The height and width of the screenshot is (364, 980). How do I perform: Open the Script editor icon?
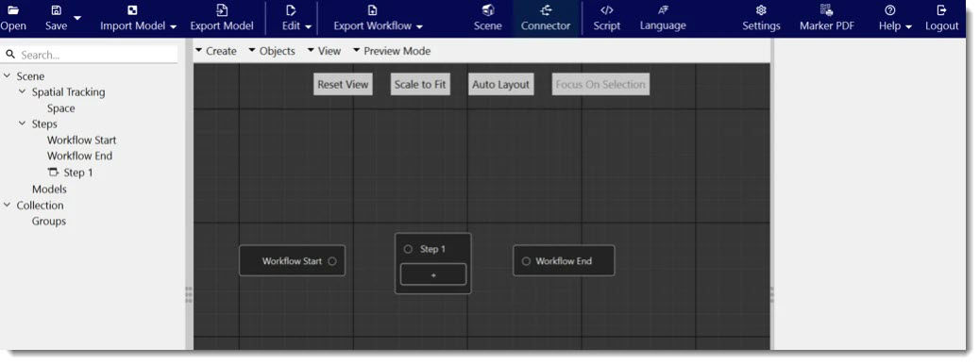click(607, 10)
